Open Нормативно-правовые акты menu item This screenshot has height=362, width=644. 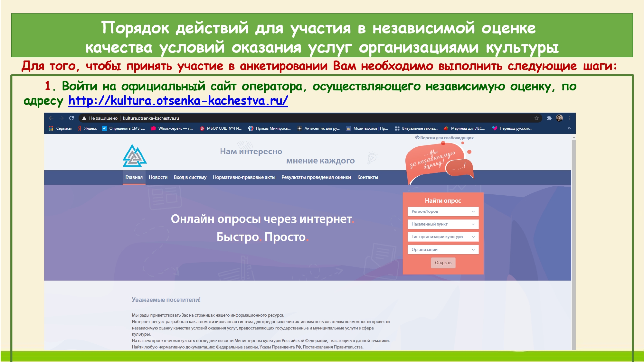click(x=244, y=177)
